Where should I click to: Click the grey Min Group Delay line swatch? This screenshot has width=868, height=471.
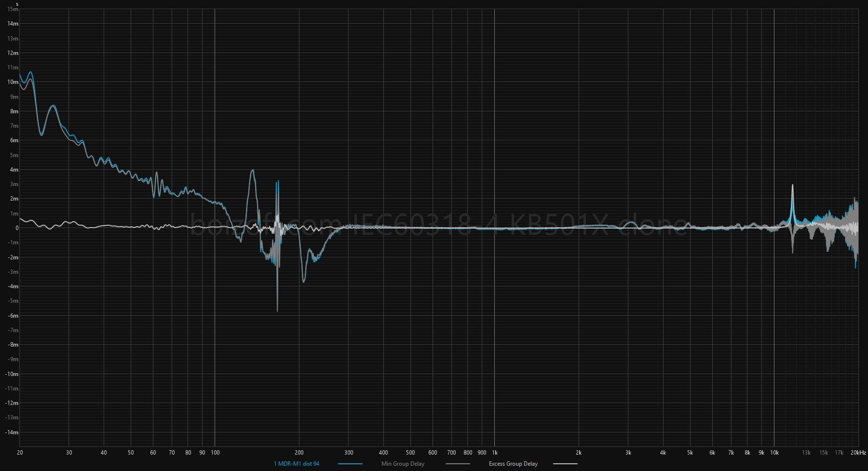coord(458,464)
